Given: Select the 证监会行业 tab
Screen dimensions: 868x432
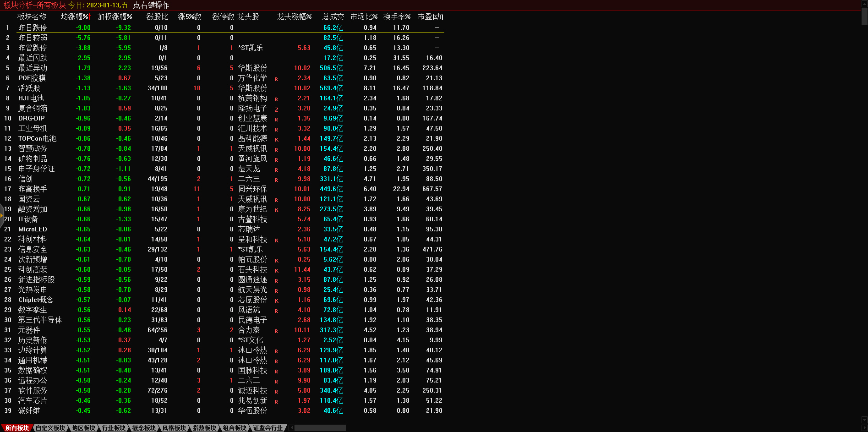Looking at the screenshot, I should [x=268, y=428].
